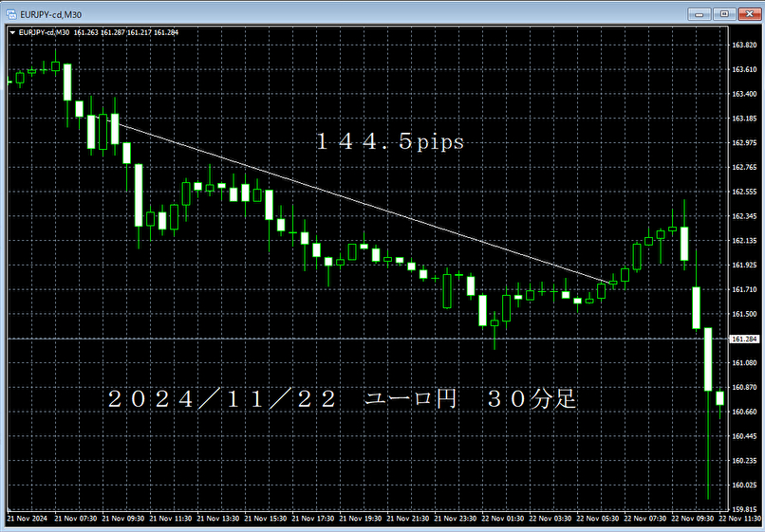Click the 2024/11/22 ユーロ円 30分足 label
The image size is (765, 532).
pyautogui.click(x=342, y=399)
